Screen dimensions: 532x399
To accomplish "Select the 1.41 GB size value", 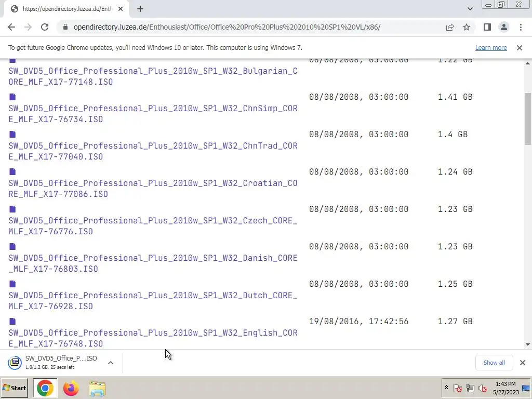I will [455, 97].
